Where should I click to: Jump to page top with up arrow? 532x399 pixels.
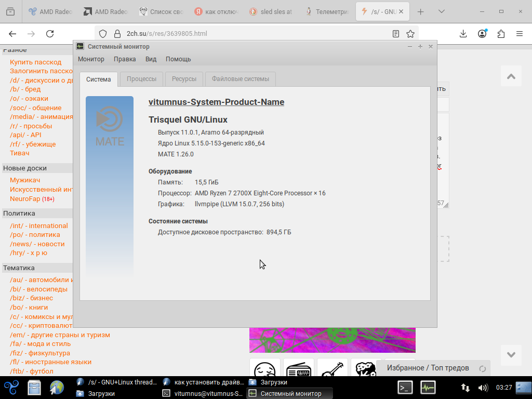pos(511,76)
